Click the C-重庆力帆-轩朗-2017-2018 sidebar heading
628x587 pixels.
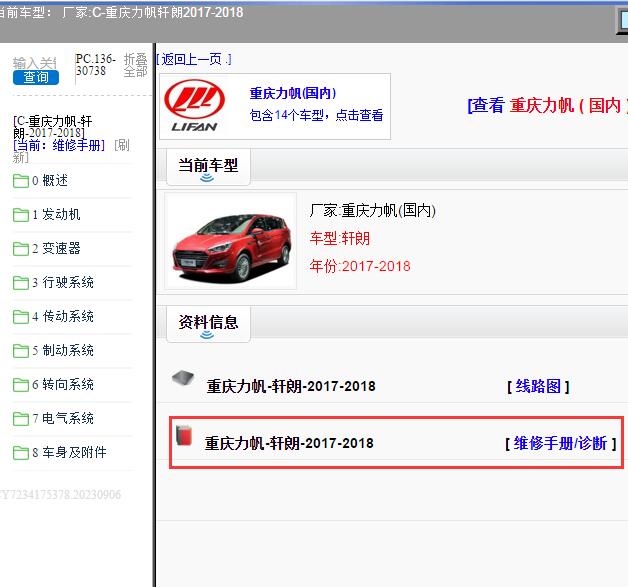click(x=53, y=127)
